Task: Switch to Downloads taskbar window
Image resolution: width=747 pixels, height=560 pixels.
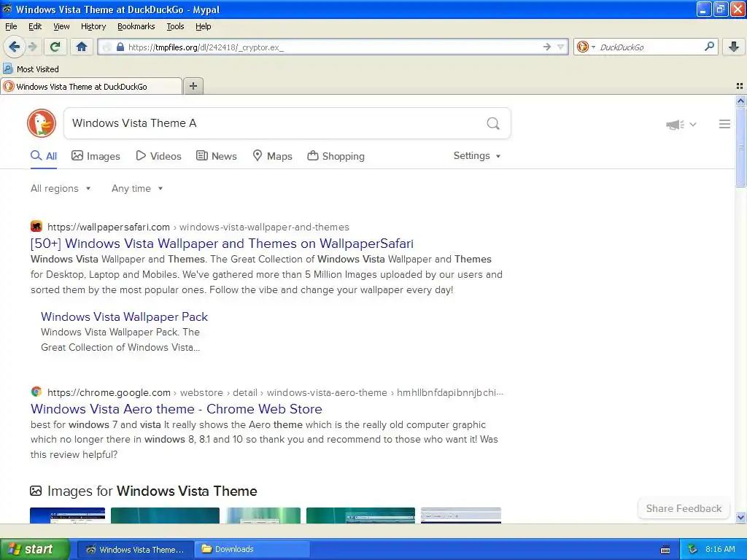Action: coord(252,549)
